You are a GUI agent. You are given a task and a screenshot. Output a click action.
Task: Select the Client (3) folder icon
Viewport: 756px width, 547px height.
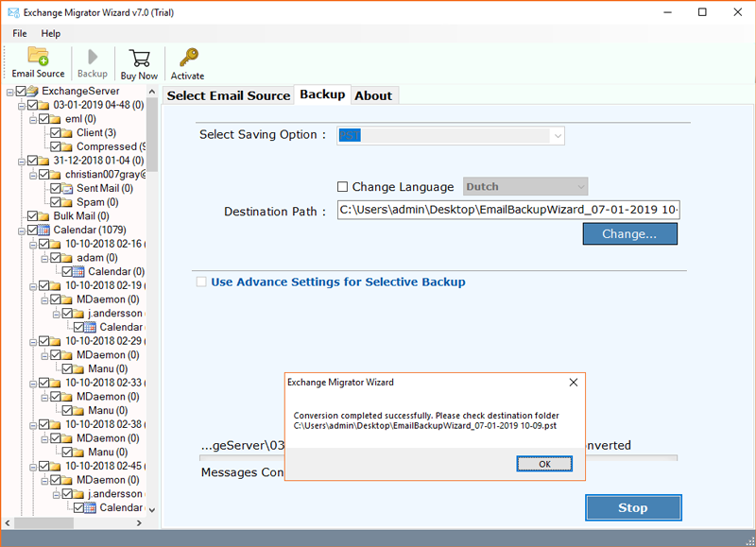[66, 132]
